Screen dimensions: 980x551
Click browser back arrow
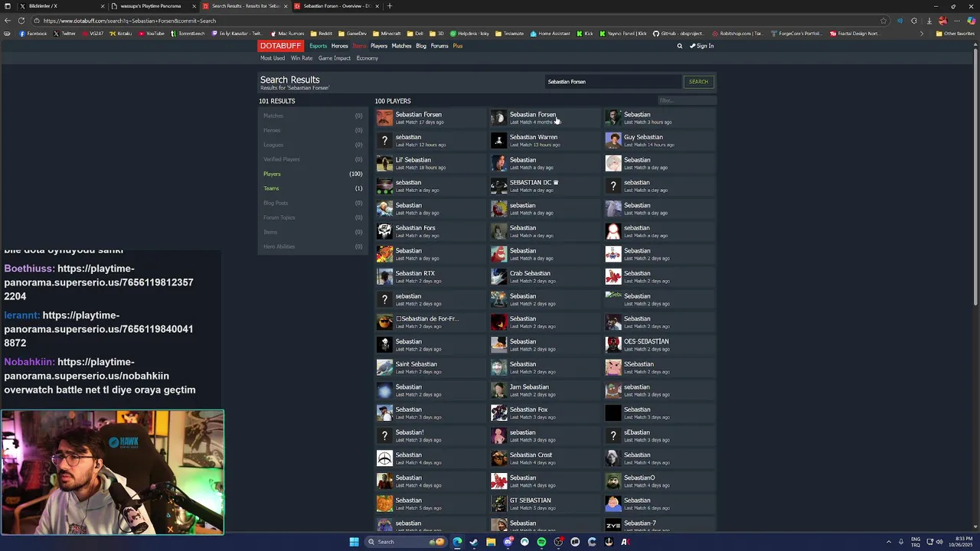pos(8,21)
